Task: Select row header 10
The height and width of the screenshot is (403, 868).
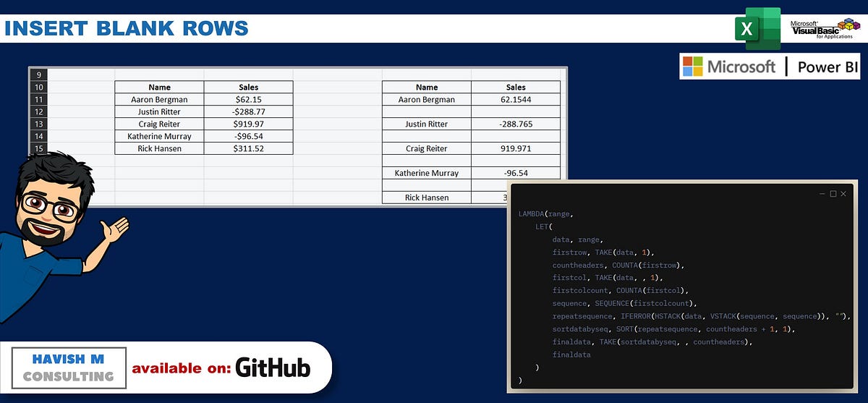Action: click(38, 87)
